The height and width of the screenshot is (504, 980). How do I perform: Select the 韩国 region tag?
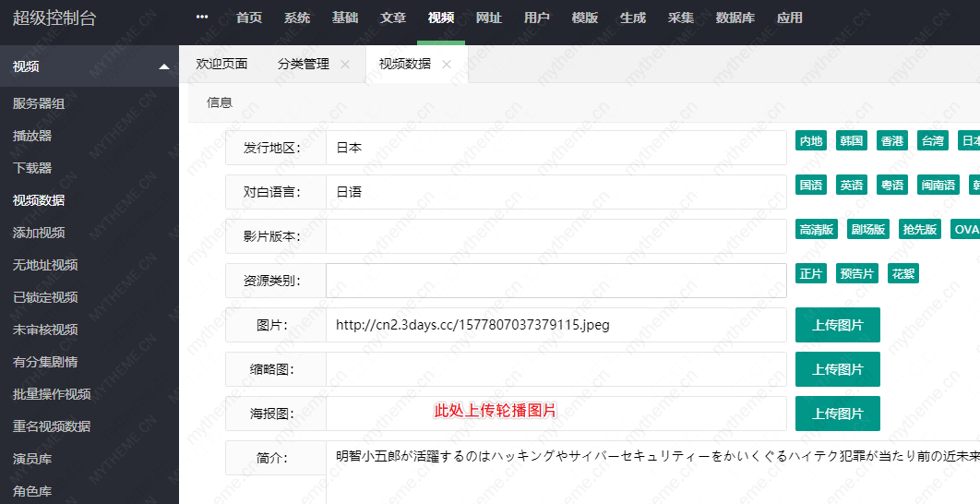click(x=851, y=141)
